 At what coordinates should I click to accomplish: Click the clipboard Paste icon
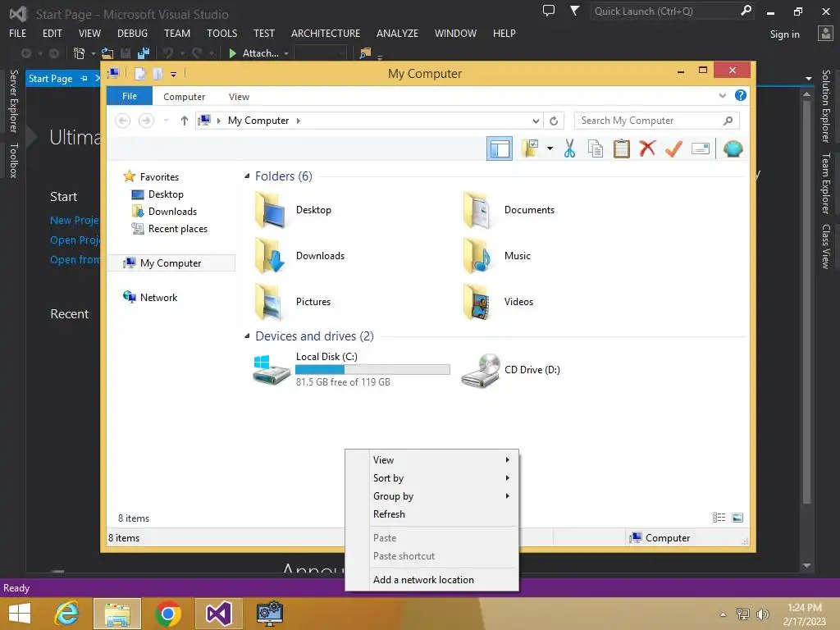click(622, 148)
